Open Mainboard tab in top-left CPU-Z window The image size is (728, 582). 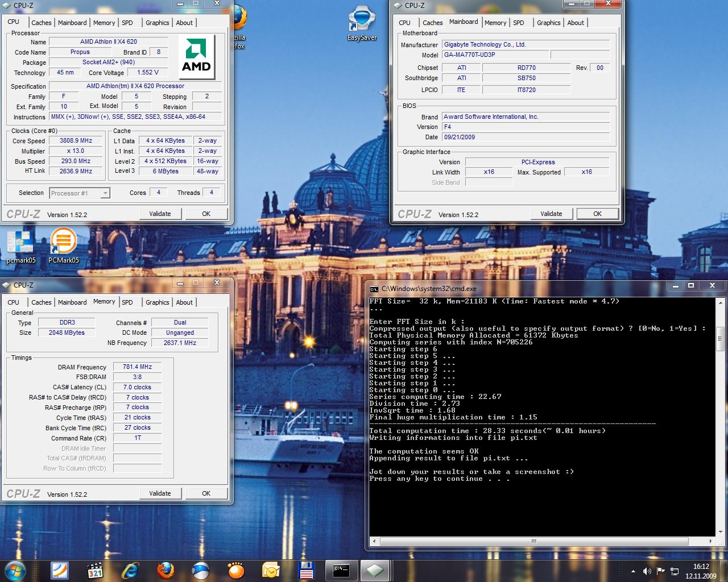72,23
